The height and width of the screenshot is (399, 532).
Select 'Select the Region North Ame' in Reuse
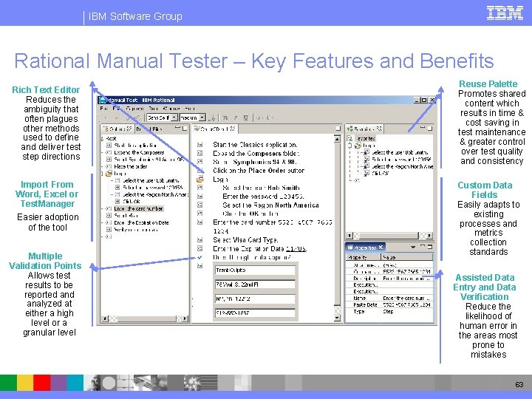click(403, 166)
